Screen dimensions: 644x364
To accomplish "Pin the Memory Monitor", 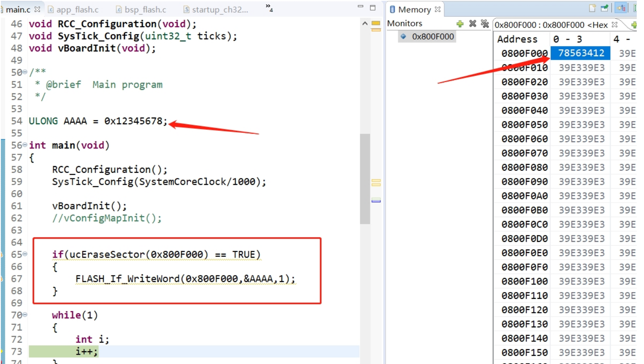I will [605, 8].
